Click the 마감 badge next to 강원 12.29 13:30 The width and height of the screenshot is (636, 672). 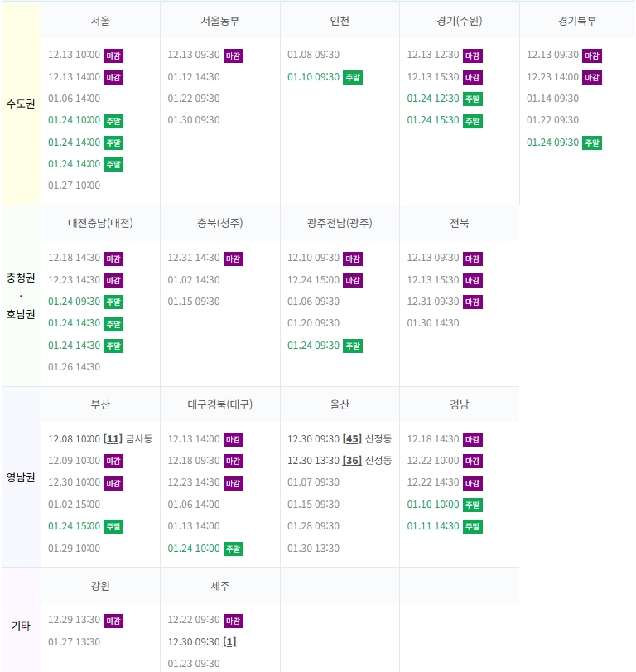(x=113, y=621)
